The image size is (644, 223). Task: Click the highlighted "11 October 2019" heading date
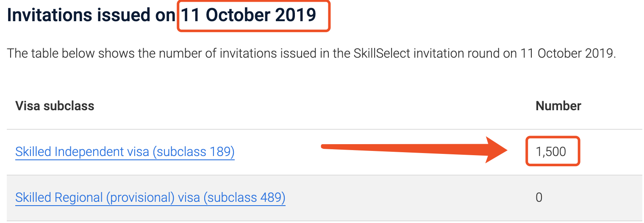pos(249,15)
